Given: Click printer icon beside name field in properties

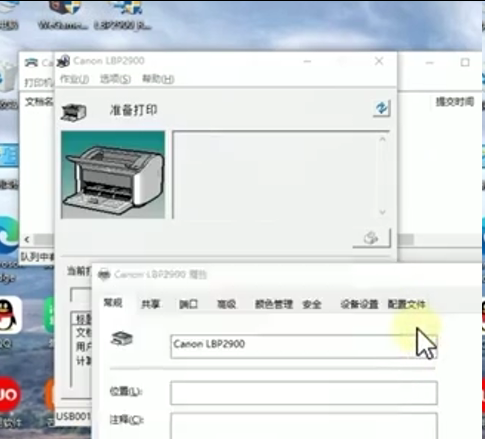Looking at the screenshot, I should tap(122, 338).
